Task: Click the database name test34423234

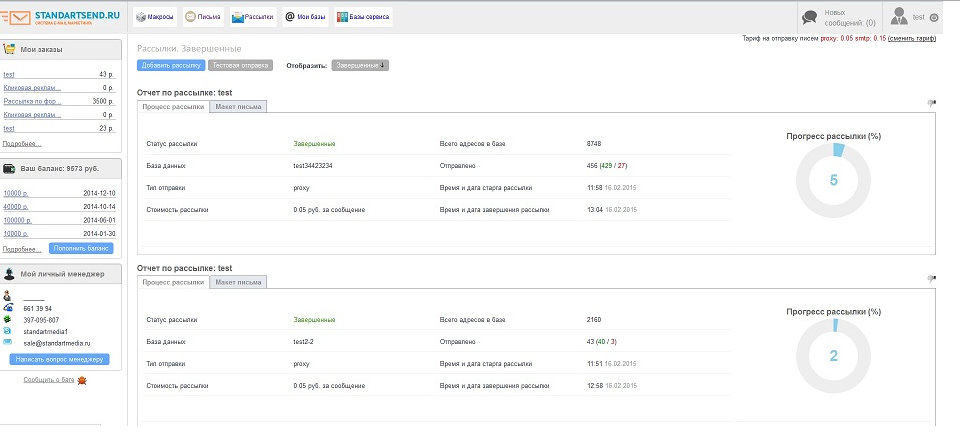Action: pos(313,166)
